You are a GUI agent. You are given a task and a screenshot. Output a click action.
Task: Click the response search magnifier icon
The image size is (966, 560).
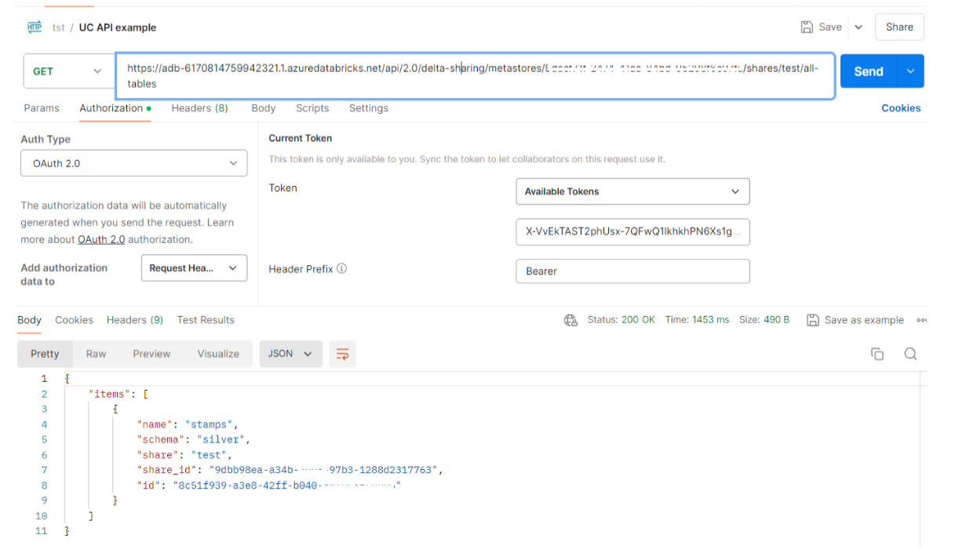pos(910,354)
